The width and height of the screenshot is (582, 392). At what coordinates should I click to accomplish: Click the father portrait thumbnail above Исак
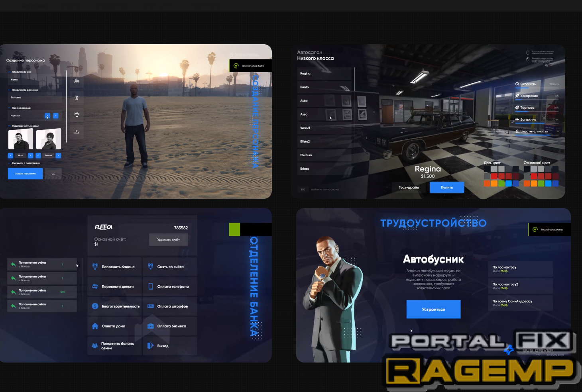pyautogui.click(x=21, y=139)
